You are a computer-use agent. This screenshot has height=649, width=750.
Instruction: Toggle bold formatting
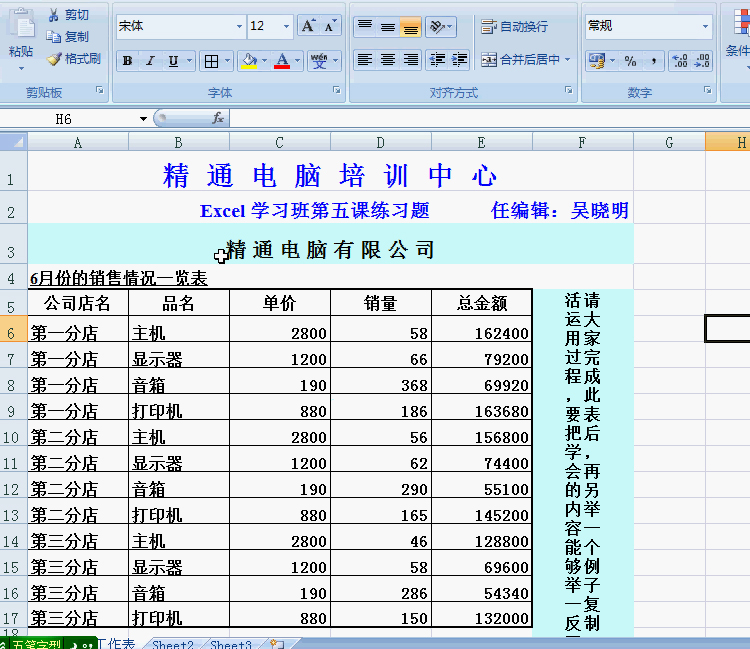127,61
